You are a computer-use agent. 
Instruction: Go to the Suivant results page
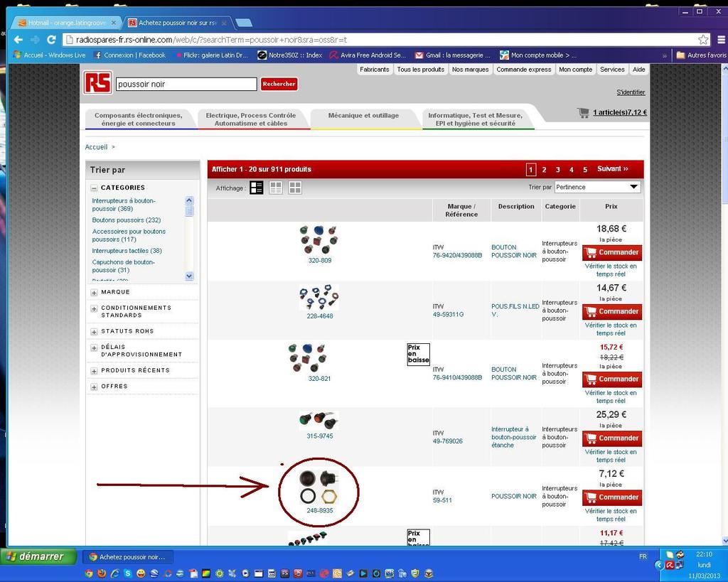pos(612,169)
